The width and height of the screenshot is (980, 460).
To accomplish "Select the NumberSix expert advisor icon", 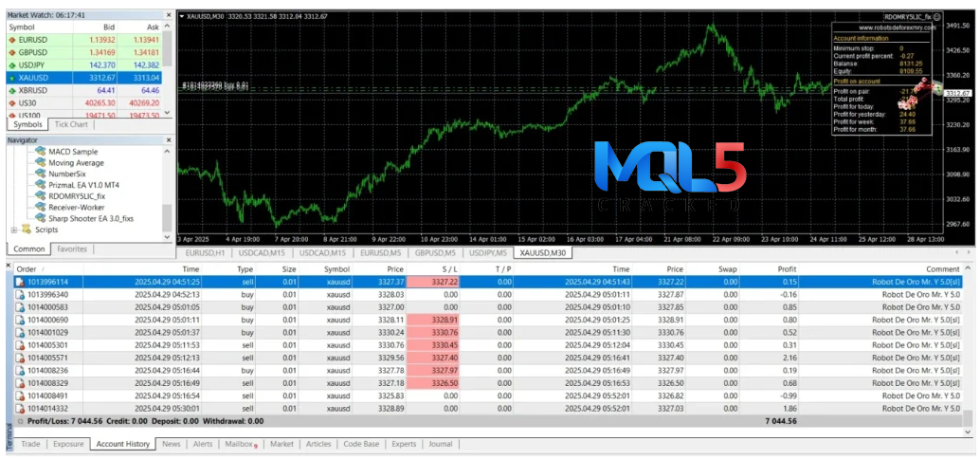I will (x=41, y=174).
